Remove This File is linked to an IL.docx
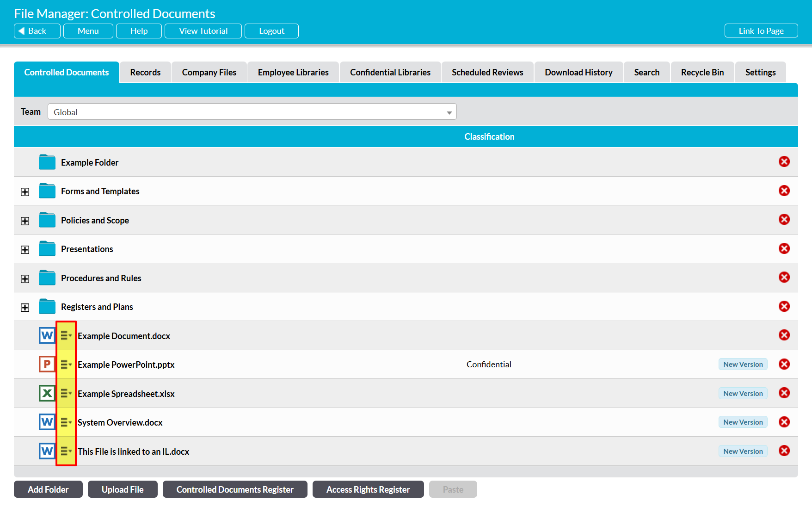 tap(784, 451)
